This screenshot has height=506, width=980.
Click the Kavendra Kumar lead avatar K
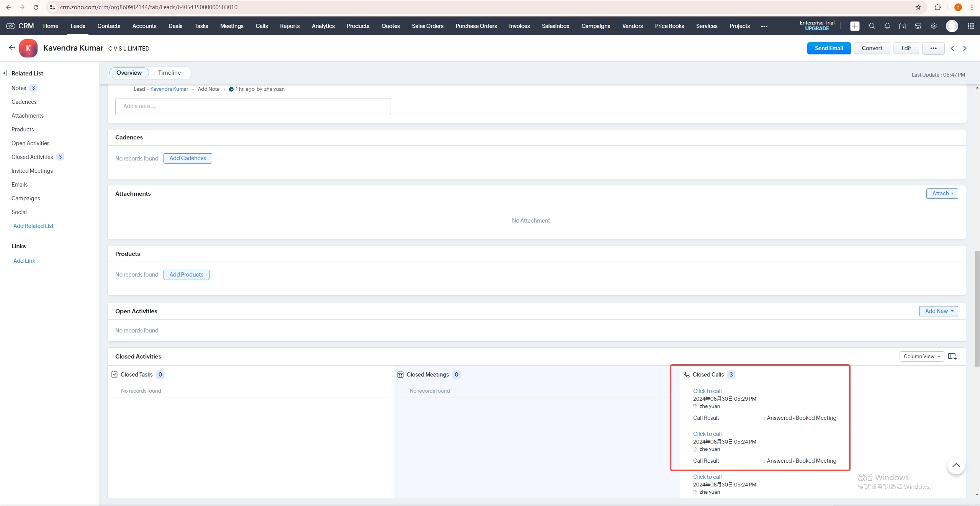pyautogui.click(x=28, y=48)
